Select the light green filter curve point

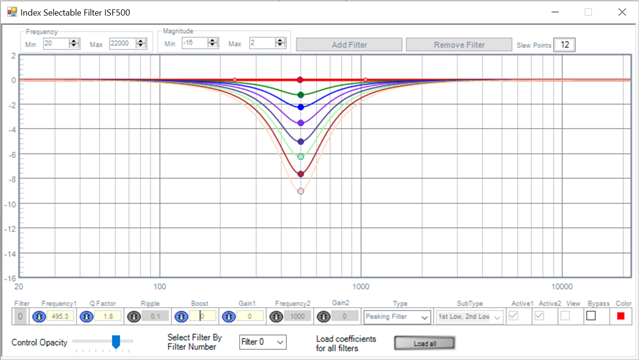coord(301,157)
